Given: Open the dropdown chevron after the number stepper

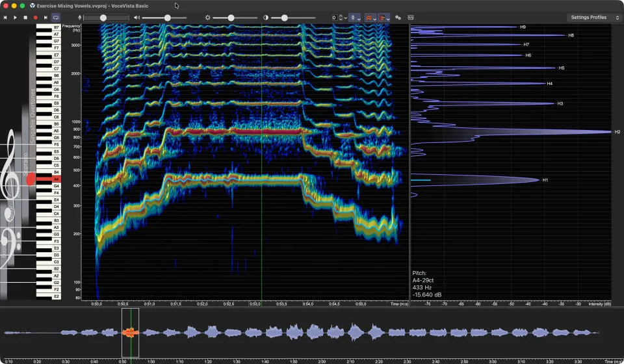Looking at the screenshot, I should pyautogui.click(x=345, y=18).
